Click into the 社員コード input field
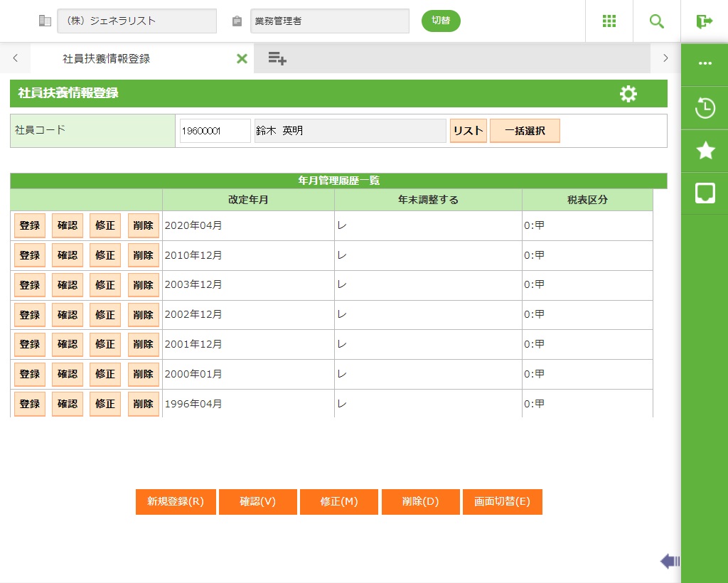This screenshot has height=583, width=728. point(215,131)
